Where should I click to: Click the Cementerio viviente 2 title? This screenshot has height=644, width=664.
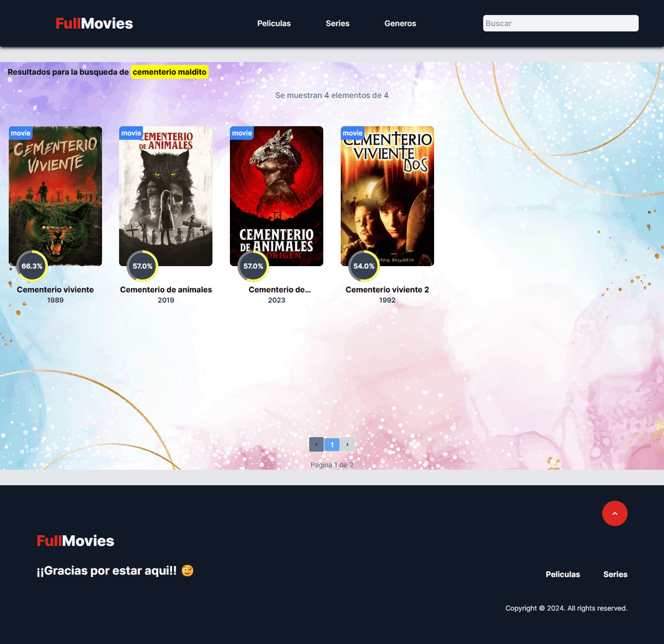[387, 289]
